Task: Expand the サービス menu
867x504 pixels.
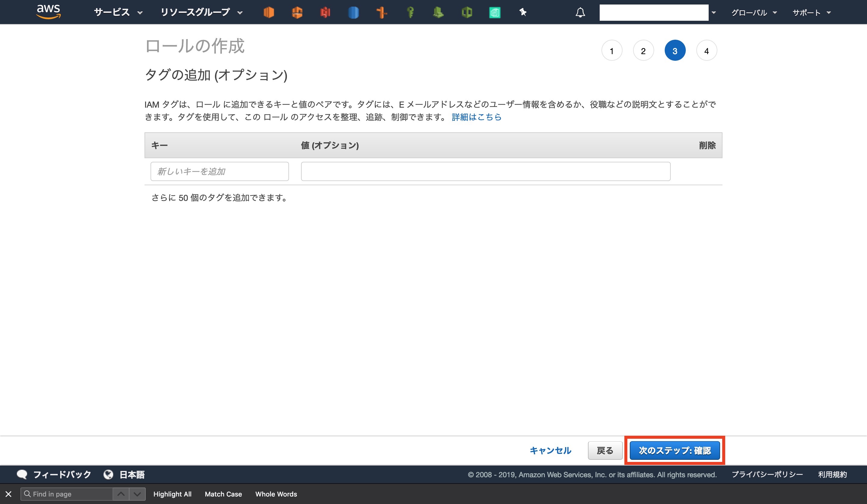Action: [x=118, y=13]
